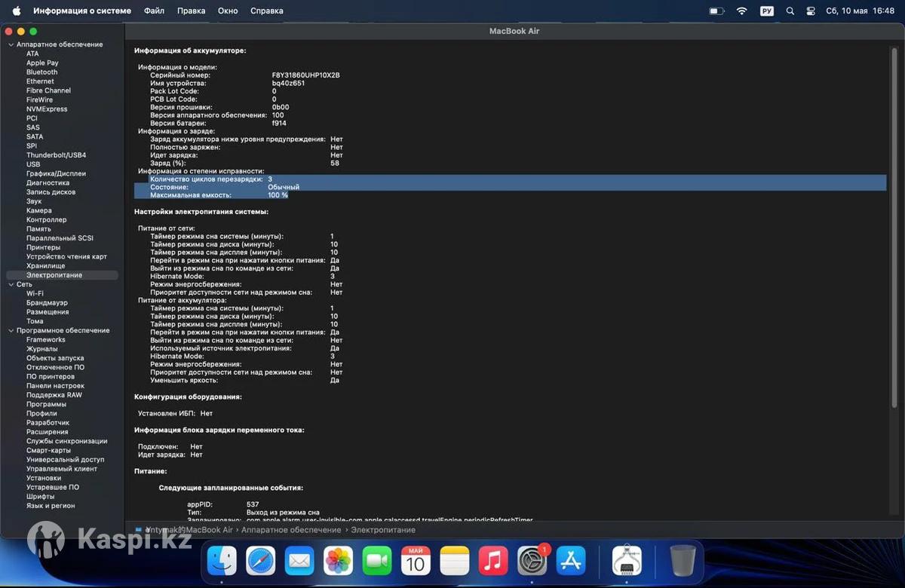The width and height of the screenshot is (905, 588).
Task: Select Bluetooth in the sidebar
Action: (42, 72)
